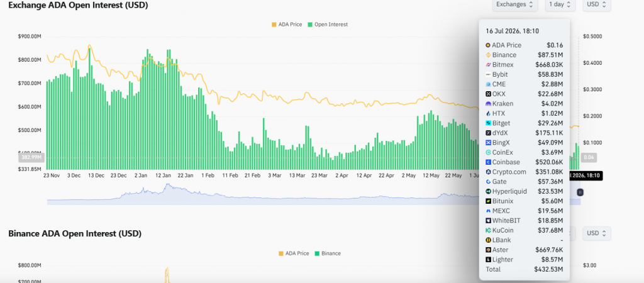Open the USD dropdown in Binance chart section

pos(596,233)
